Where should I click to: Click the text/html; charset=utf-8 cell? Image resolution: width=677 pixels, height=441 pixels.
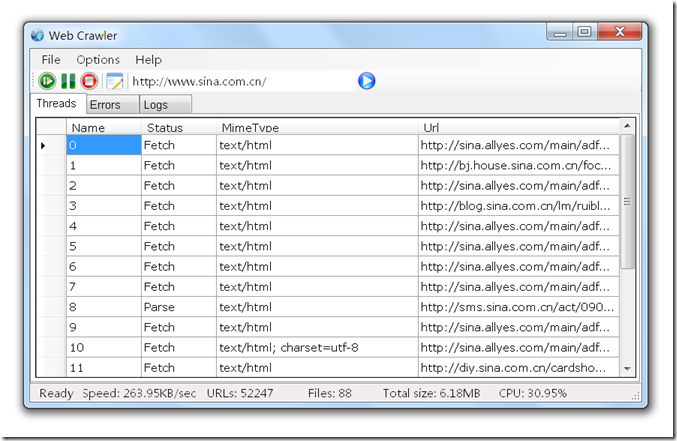(317, 348)
